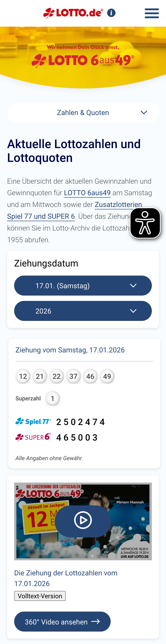Open the hamburger menu
166x644 pixels.
click(x=152, y=14)
